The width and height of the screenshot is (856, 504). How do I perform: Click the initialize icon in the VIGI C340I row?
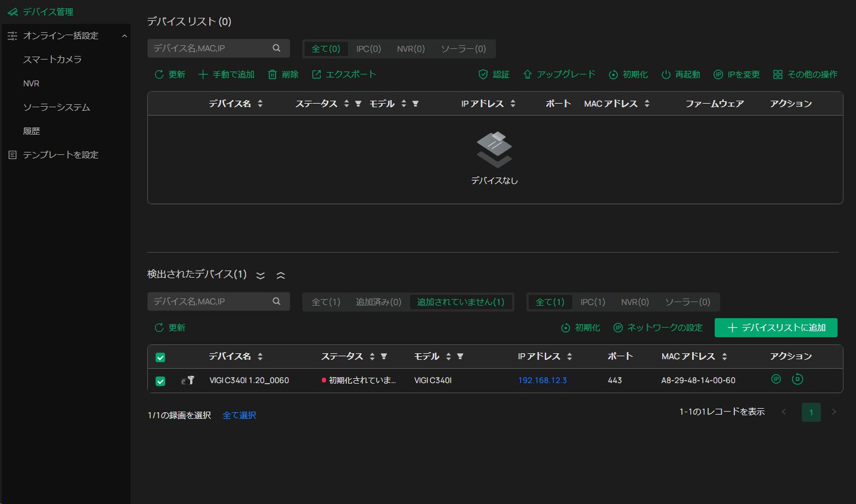(797, 379)
